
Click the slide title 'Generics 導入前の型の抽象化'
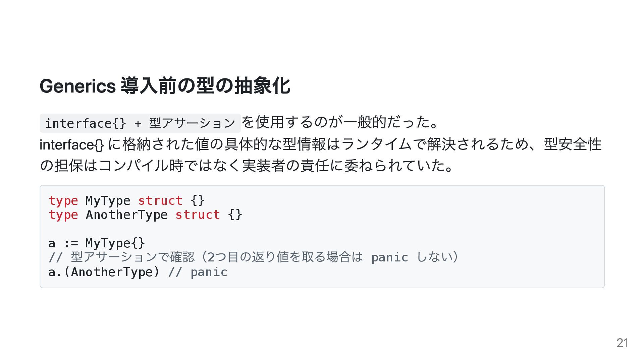[165, 86]
